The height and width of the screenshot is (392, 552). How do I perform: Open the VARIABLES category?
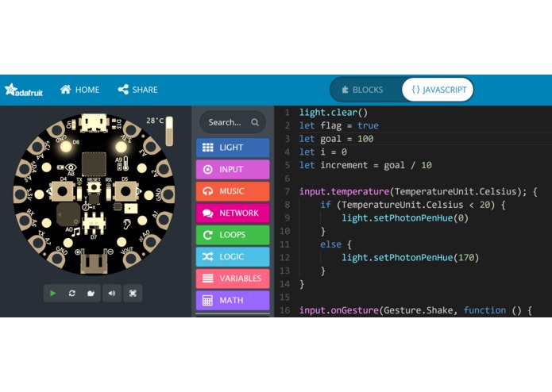click(233, 278)
